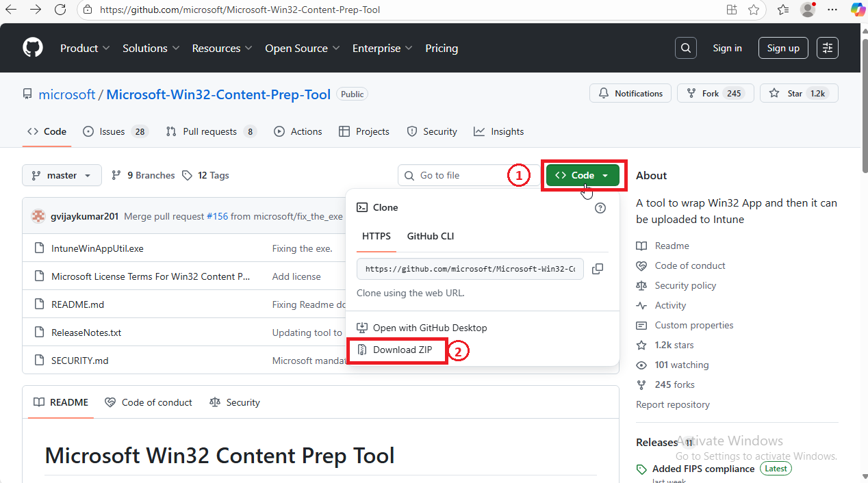Open the Insights tab
Screen dimensions: 868x483
(x=498, y=131)
